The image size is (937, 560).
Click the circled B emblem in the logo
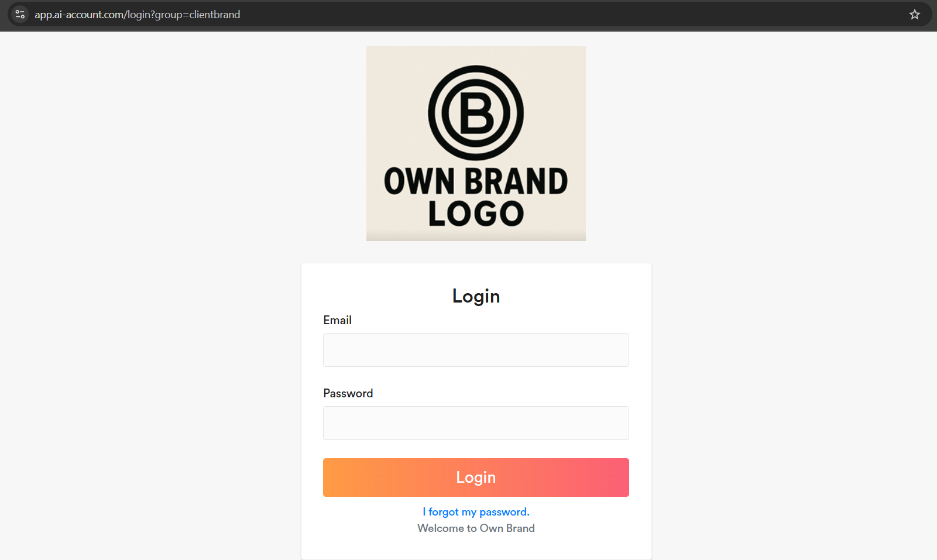tap(476, 113)
